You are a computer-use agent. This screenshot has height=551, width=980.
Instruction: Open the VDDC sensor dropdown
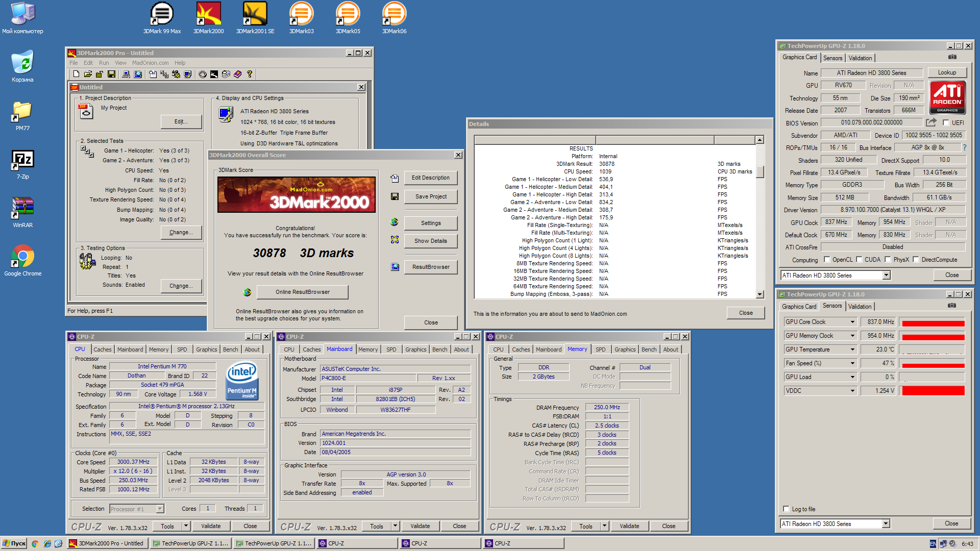coord(852,391)
